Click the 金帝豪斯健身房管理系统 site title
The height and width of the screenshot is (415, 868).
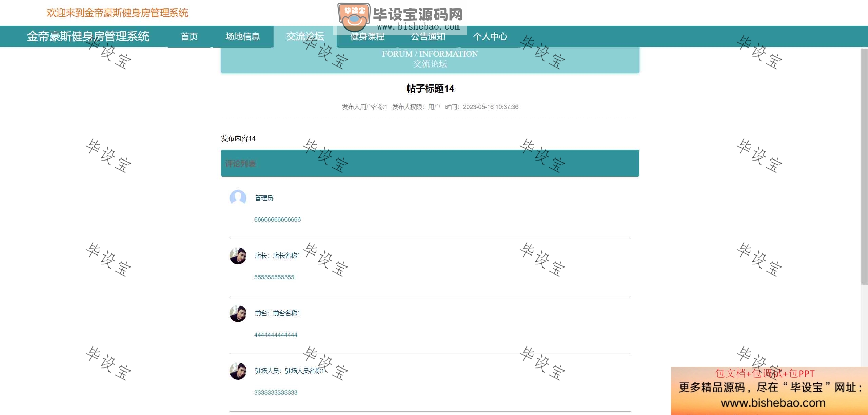tap(88, 36)
